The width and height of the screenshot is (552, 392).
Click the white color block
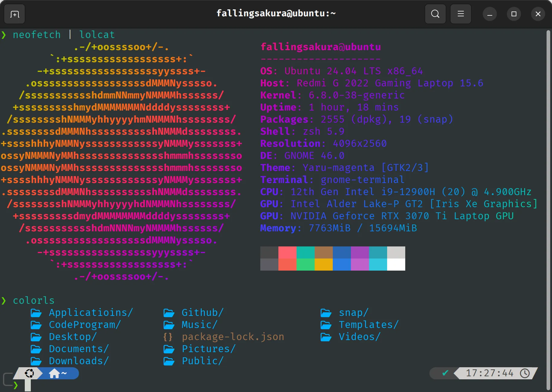coord(396,265)
